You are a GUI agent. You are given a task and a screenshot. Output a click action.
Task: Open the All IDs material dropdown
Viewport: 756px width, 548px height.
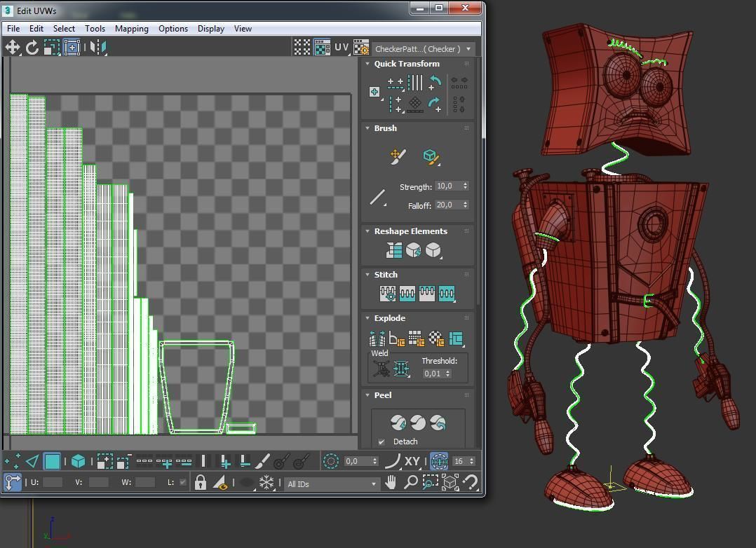point(331,484)
